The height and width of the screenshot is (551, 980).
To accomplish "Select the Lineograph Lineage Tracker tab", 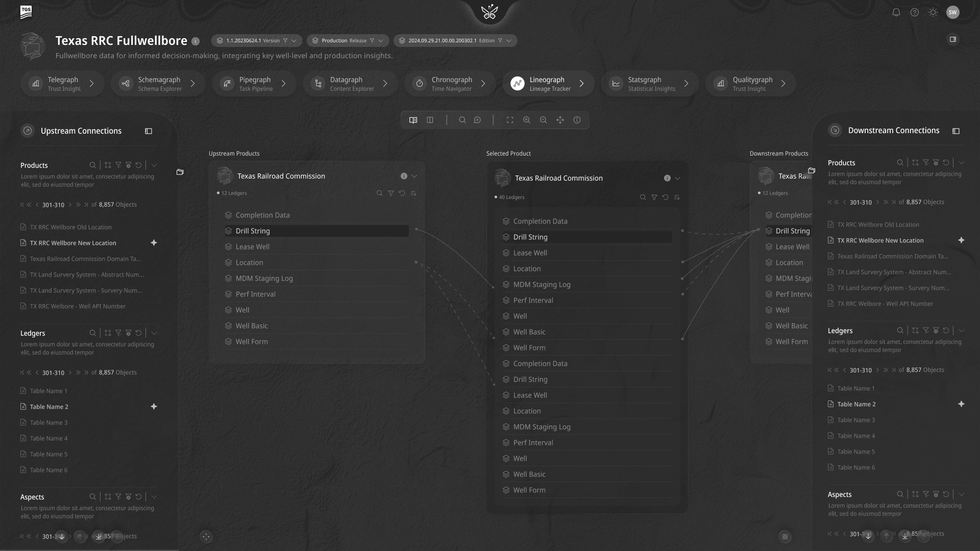I will point(548,84).
